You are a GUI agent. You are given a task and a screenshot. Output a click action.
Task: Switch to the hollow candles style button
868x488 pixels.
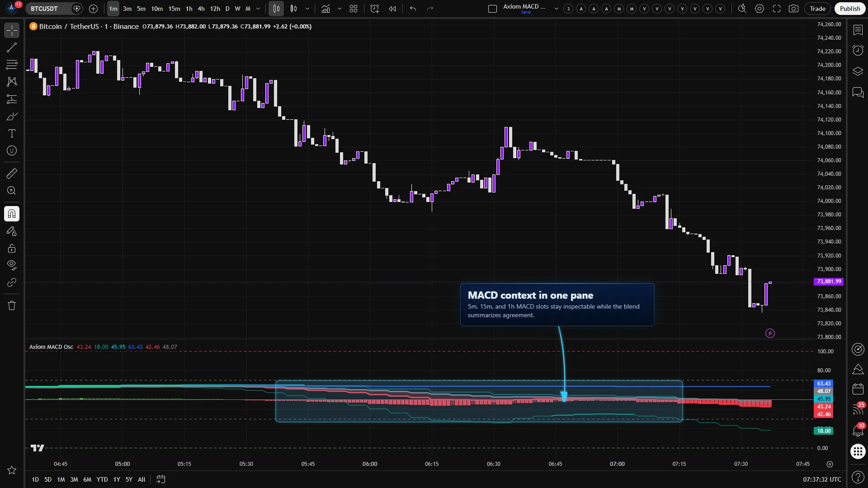coord(294,9)
